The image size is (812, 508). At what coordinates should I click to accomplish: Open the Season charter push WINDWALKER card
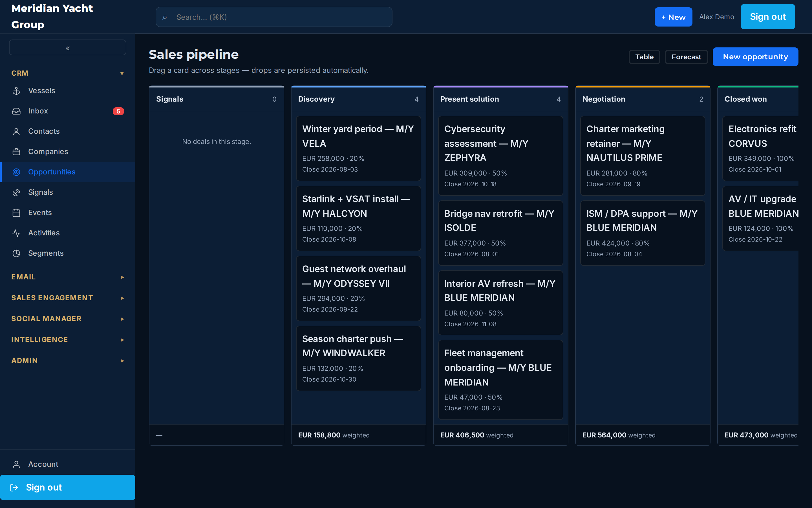358,358
